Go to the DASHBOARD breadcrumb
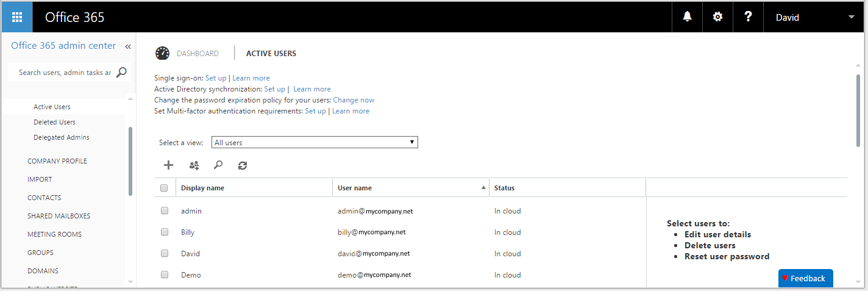 [197, 54]
